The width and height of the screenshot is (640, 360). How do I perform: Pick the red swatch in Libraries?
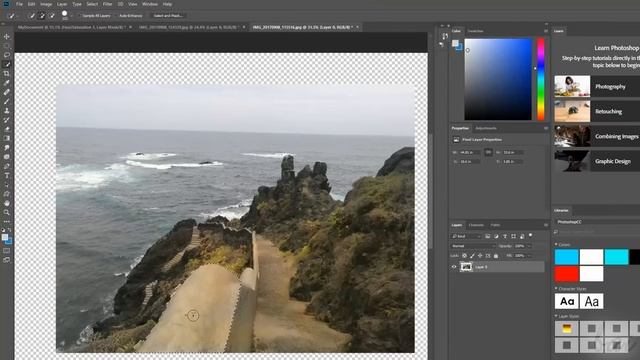[x=567, y=274]
